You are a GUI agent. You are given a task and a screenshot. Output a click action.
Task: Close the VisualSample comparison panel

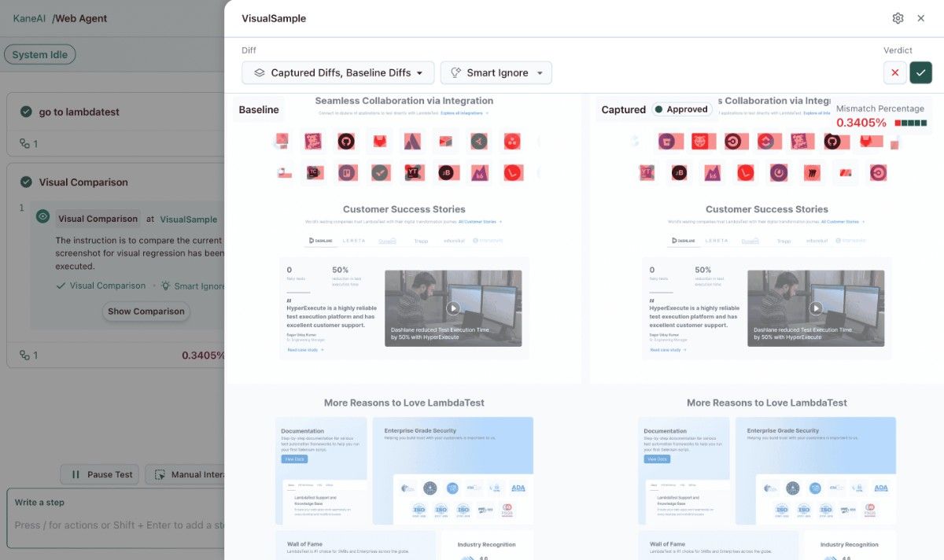click(920, 18)
